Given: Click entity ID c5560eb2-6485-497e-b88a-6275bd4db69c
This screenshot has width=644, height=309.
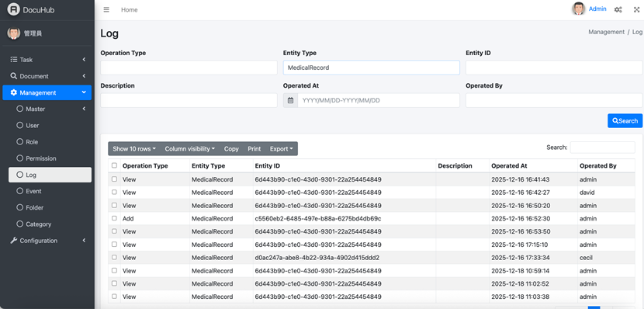Looking at the screenshot, I should (318, 219).
